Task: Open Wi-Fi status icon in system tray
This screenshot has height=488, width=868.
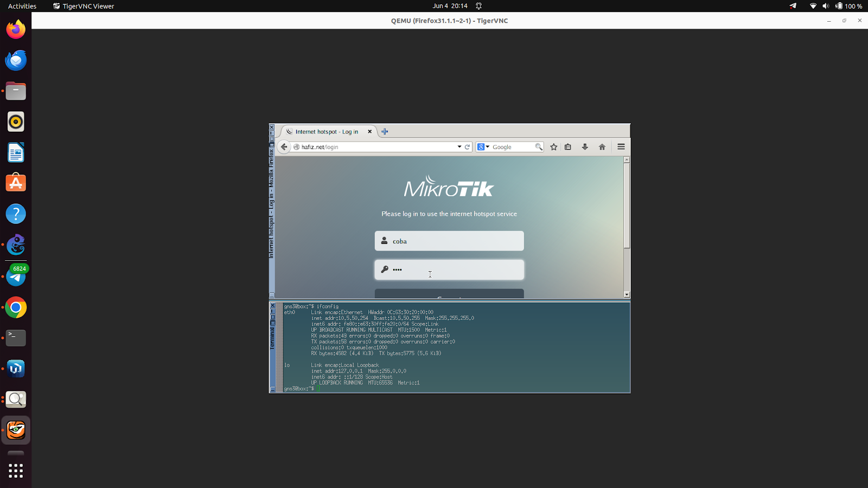Action: point(813,6)
